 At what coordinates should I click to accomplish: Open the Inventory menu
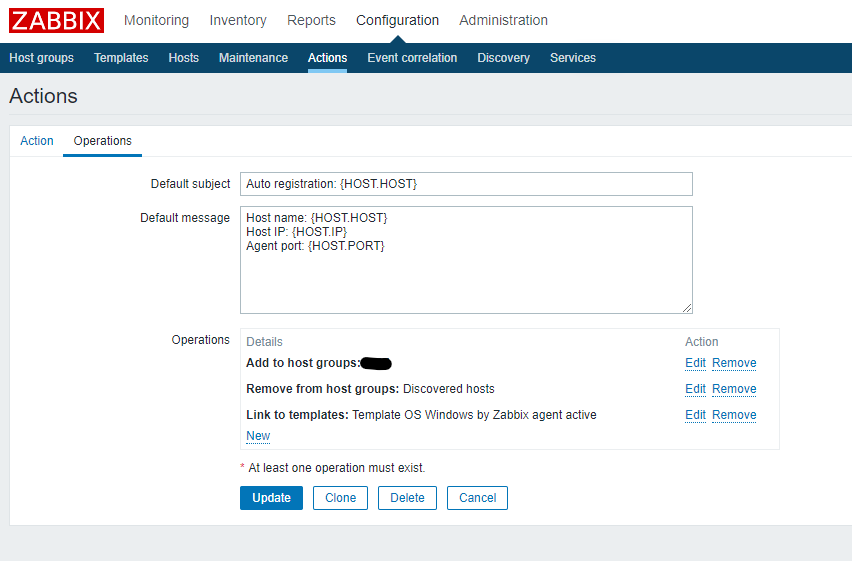238,20
